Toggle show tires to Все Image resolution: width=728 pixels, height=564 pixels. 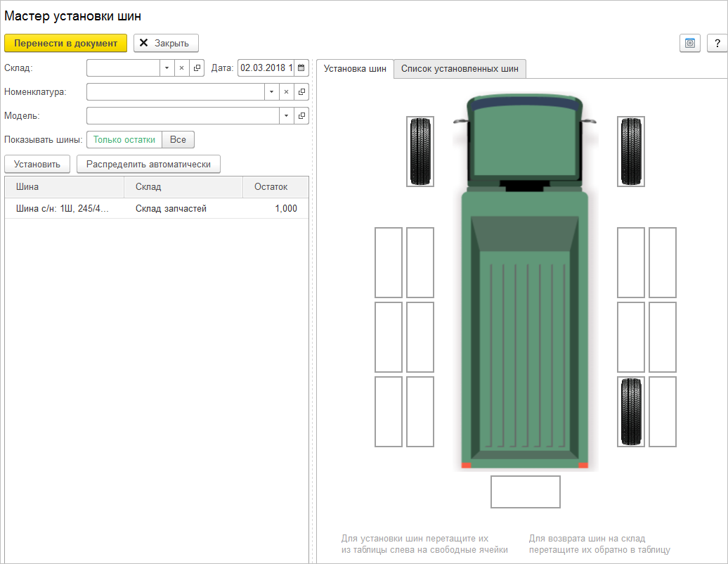(x=178, y=140)
